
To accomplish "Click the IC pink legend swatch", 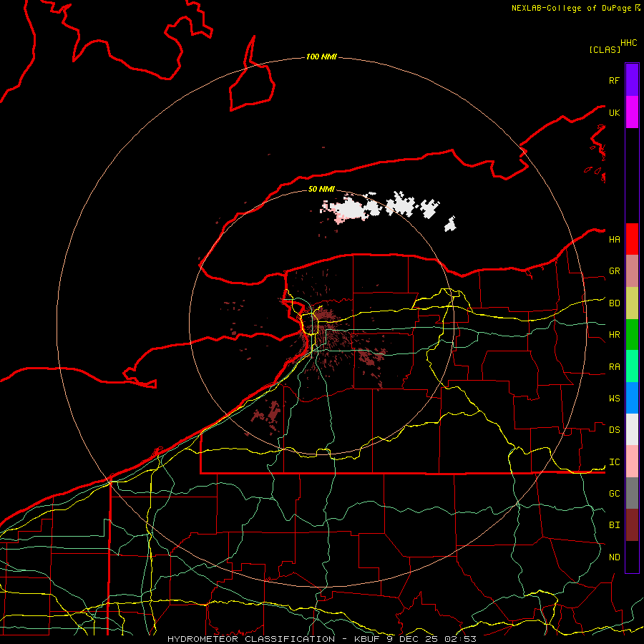I will pyautogui.click(x=632, y=462).
